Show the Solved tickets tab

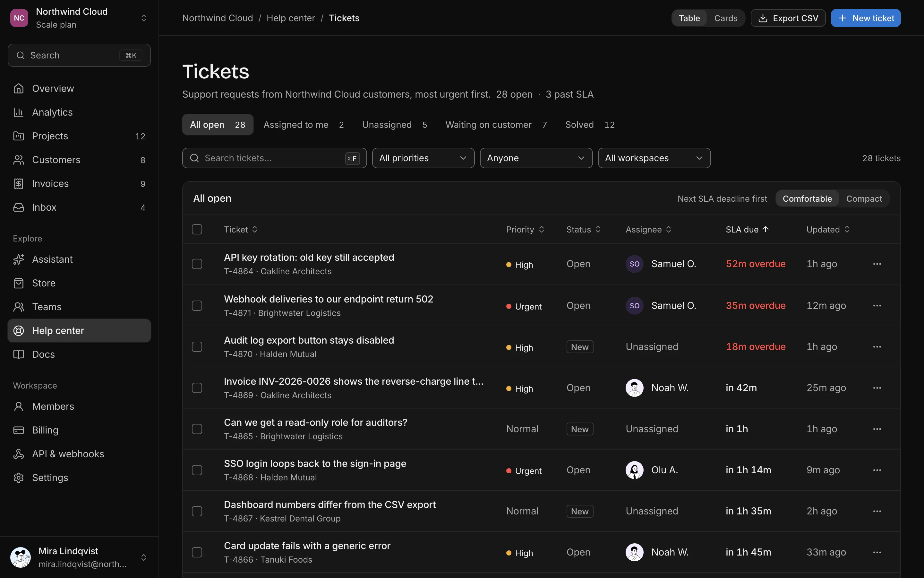point(590,125)
